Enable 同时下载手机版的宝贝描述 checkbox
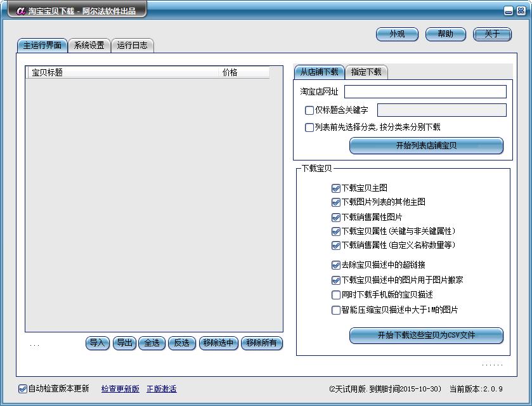Viewport: 532px width, 406px height. (x=336, y=295)
